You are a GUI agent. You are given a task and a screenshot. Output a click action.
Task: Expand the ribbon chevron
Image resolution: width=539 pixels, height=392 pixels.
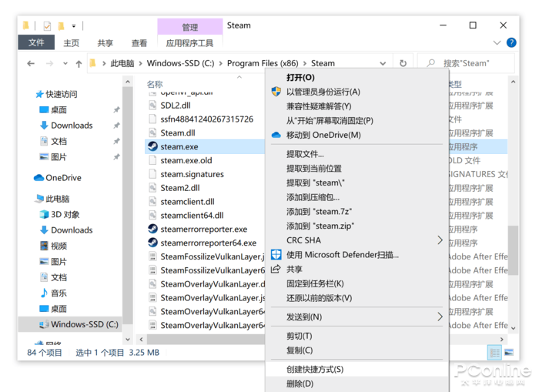(497, 42)
